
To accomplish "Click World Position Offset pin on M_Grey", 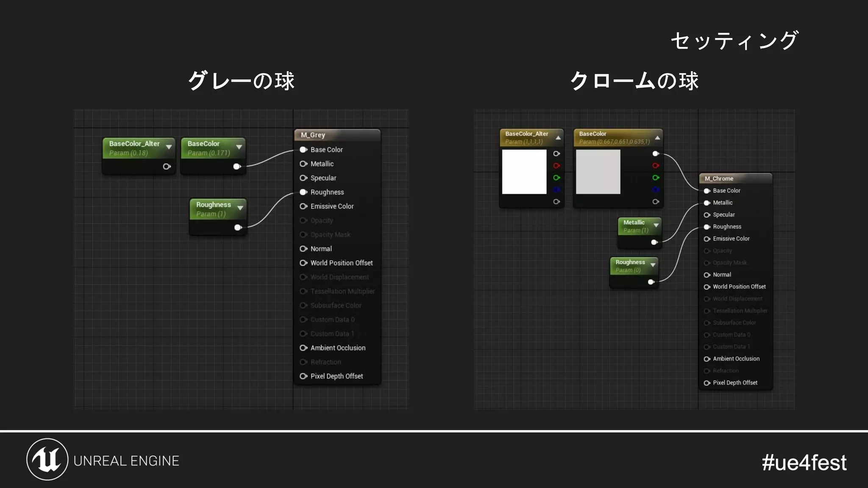I will point(303,263).
